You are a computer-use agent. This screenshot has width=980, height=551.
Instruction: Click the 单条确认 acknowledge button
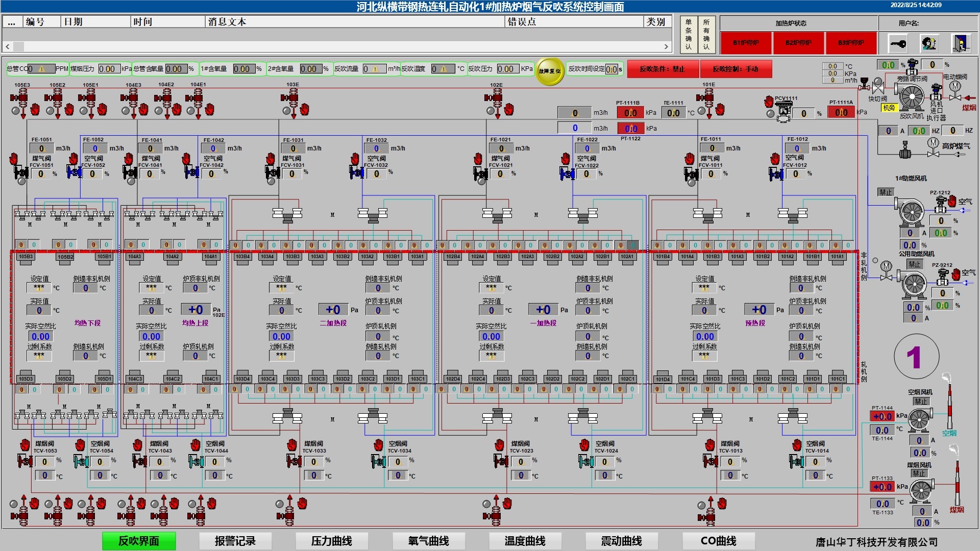689,34
